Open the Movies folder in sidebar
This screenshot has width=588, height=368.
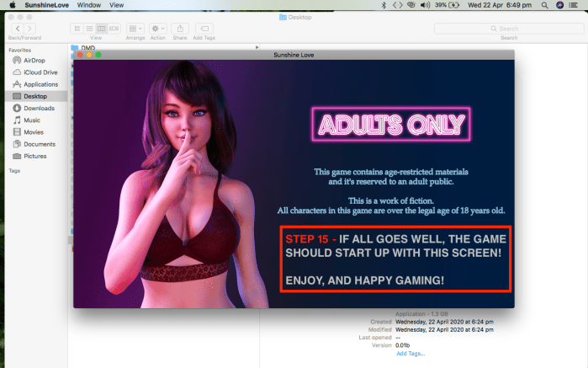[x=34, y=132]
